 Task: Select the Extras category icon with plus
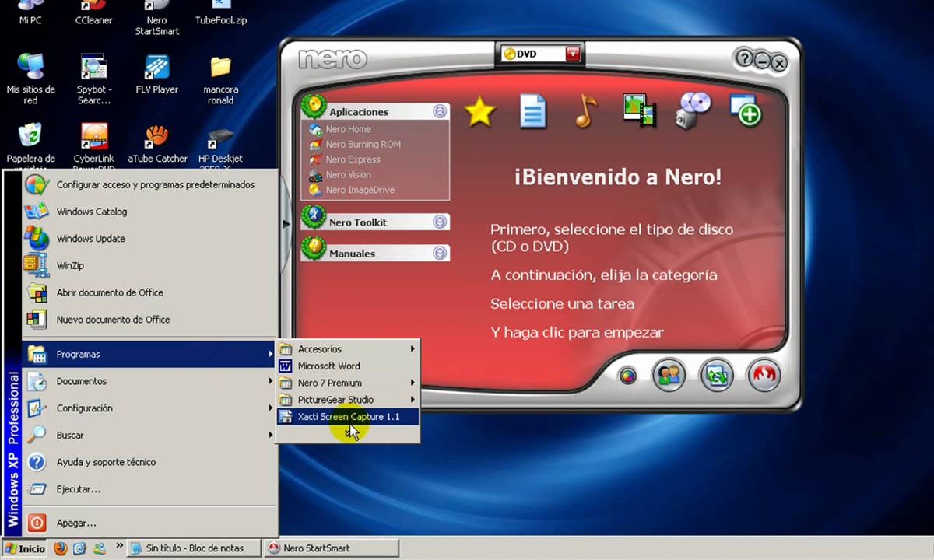[746, 110]
